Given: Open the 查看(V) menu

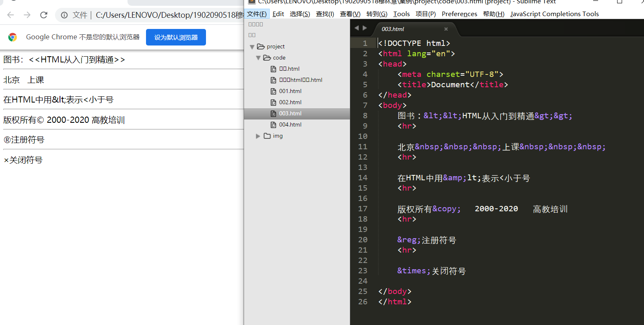Looking at the screenshot, I should 350,14.
